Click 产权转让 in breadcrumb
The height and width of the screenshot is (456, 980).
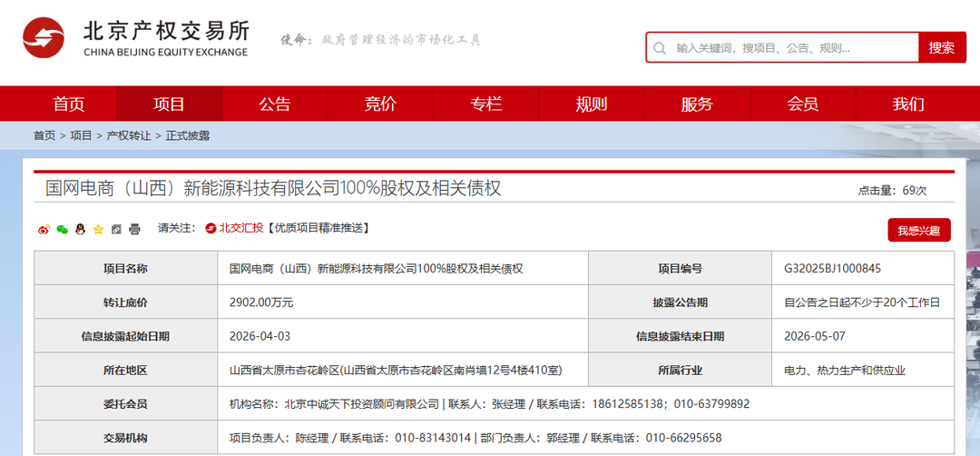click(x=129, y=135)
